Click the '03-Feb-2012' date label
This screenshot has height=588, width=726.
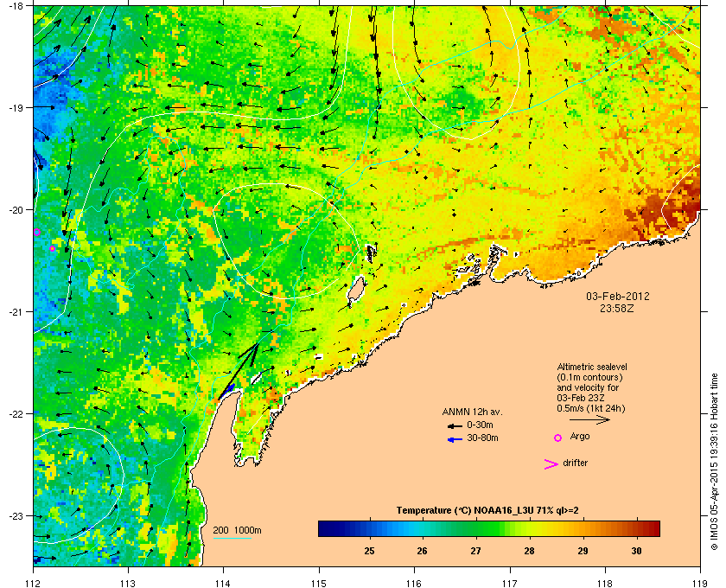[x=618, y=296]
